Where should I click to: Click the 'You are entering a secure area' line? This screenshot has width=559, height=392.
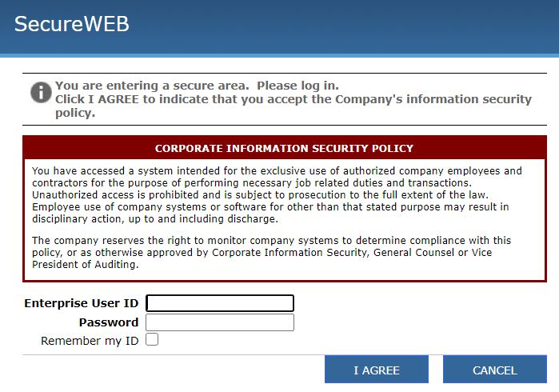pyautogui.click(x=197, y=86)
